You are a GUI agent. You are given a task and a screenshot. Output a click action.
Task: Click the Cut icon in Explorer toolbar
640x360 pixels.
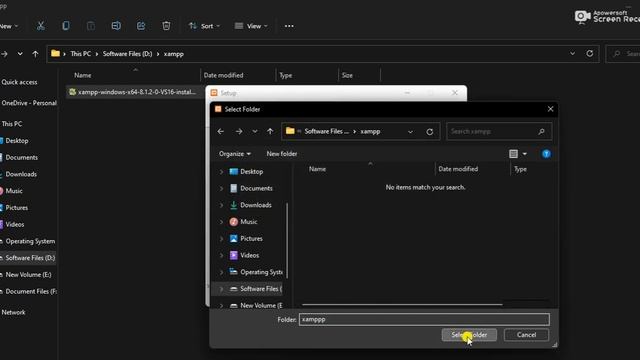[x=40, y=26]
